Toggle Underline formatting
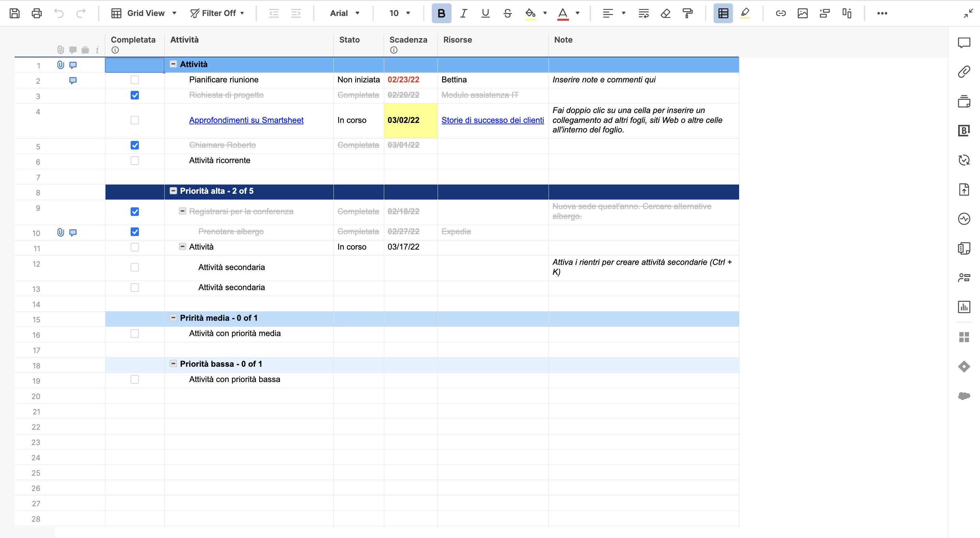Viewport: 980px width, 538px height. click(x=486, y=13)
